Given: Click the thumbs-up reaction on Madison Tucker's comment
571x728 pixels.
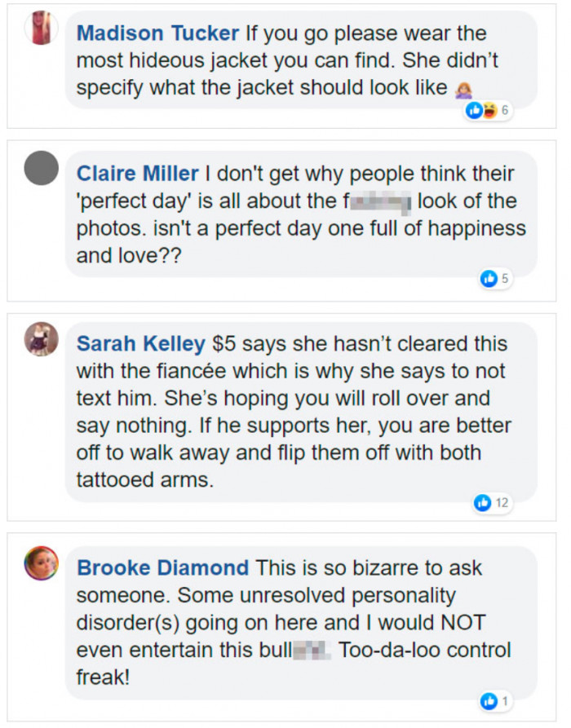Looking at the screenshot, I should coord(476,111).
